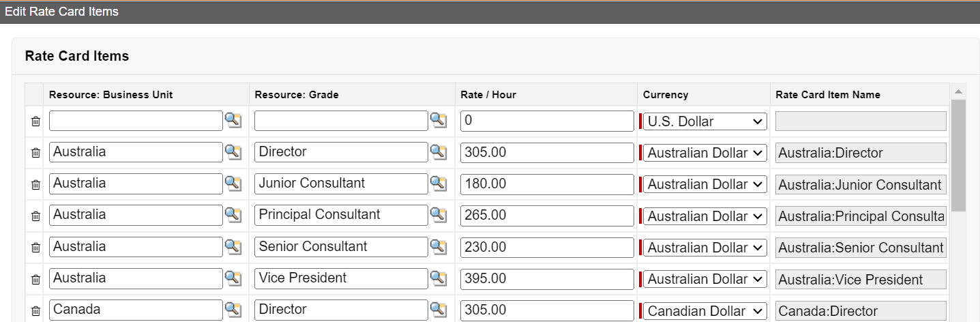
Task: Click the empty Business Unit field
Action: tap(136, 121)
